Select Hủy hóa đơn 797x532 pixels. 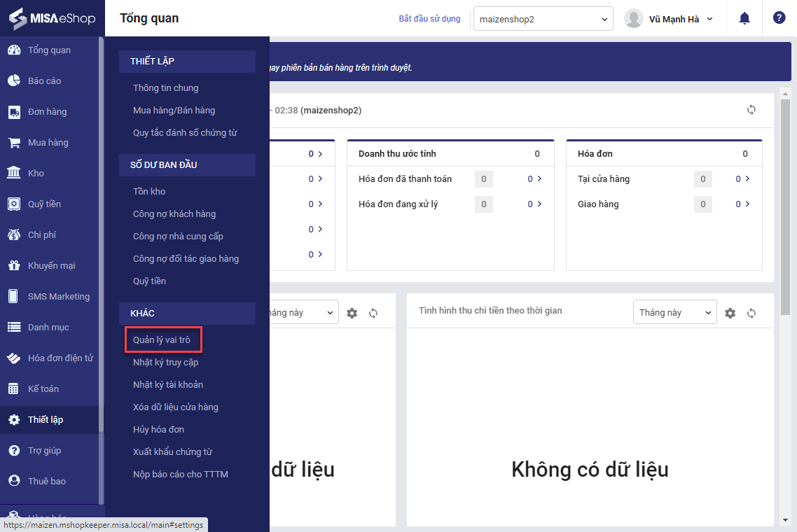(158, 429)
